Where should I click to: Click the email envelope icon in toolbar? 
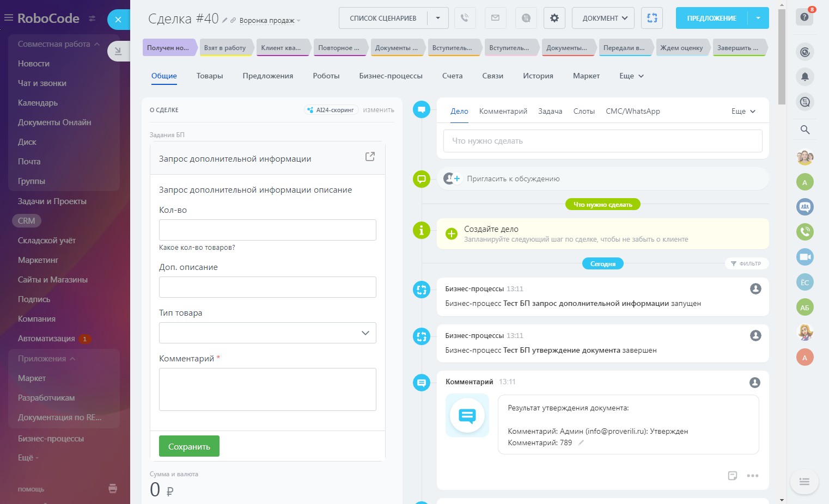click(x=495, y=18)
